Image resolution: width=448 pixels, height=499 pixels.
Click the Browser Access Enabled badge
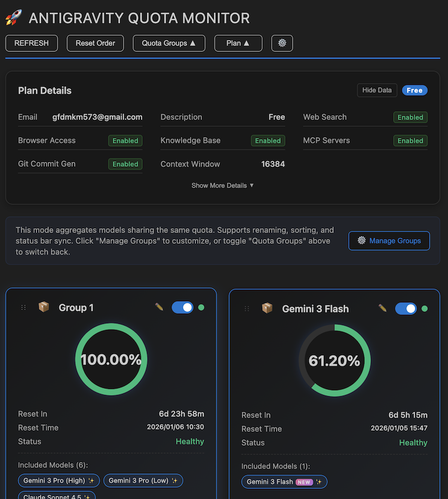tap(125, 140)
